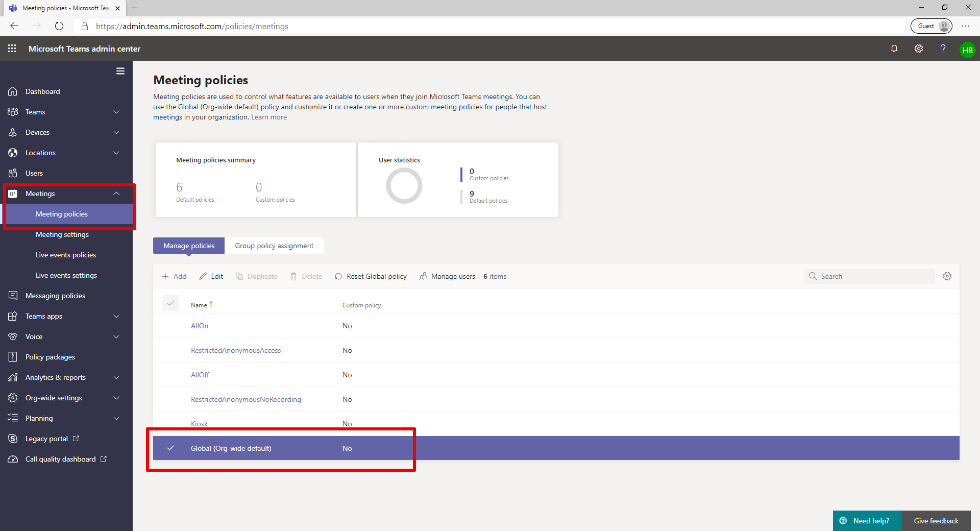Click the Manage users button
Image resolution: width=980 pixels, height=531 pixels.
pyautogui.click(x=447, y=276)
